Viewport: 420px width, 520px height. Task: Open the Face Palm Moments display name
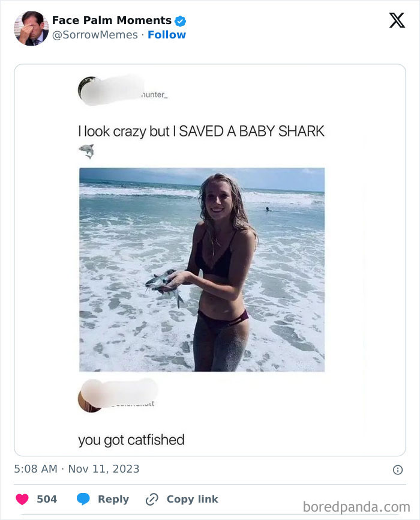pyautogui.click(x=112, y=20)
